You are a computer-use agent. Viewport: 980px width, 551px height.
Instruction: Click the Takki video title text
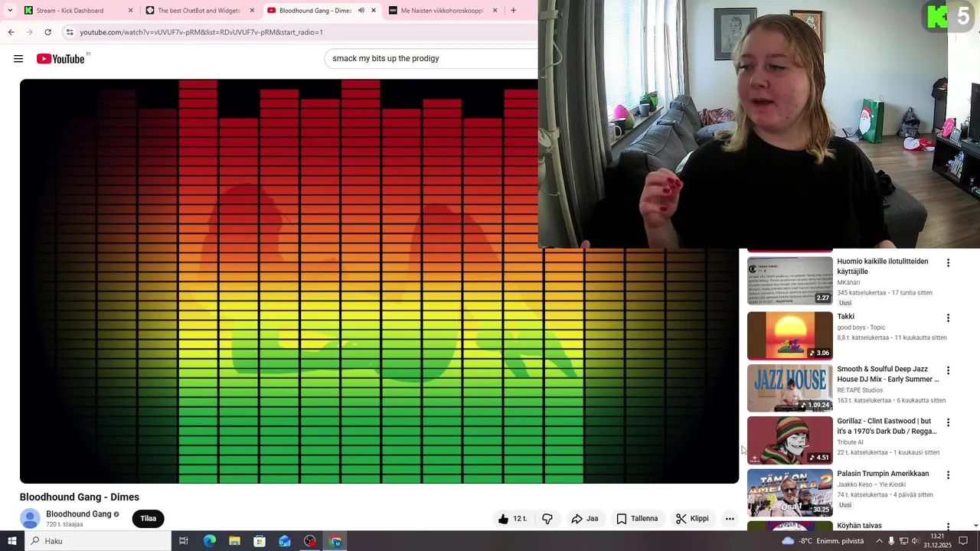[845, 316]
